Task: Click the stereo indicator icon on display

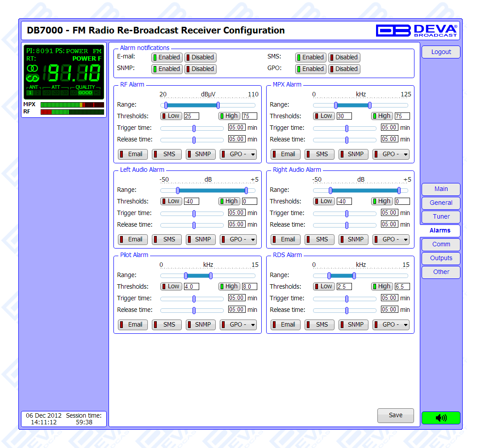Action: (x=32, y=68)
